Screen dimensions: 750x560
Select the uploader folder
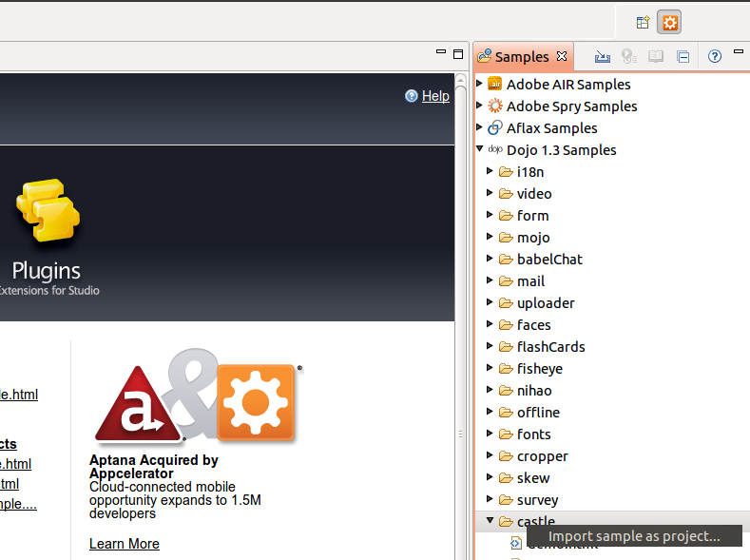coord(546,303)
